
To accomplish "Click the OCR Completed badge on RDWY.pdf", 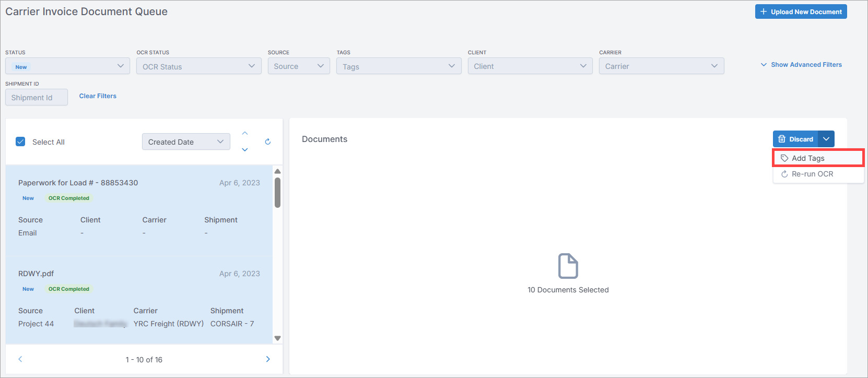I will pyautogui.click(x=69, y=289).
